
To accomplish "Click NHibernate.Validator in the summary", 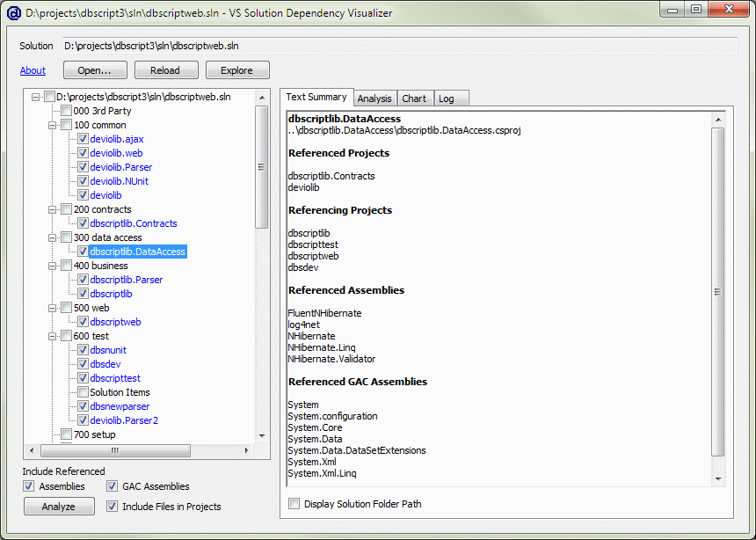I will tap(331, 359).
